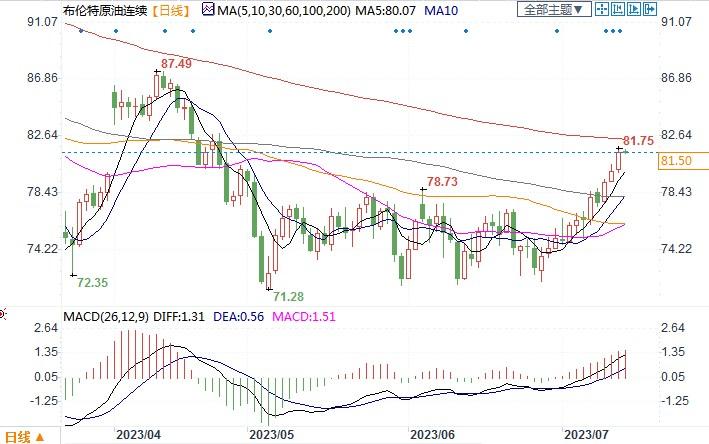
Task: Click the 【日线】 period tag in the title
Action: tap(171, 10)
